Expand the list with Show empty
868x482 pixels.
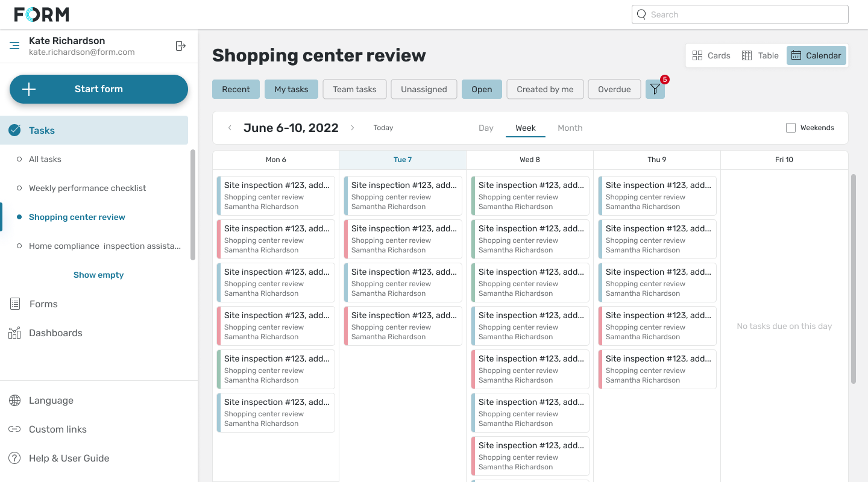[x=98, y=275]
